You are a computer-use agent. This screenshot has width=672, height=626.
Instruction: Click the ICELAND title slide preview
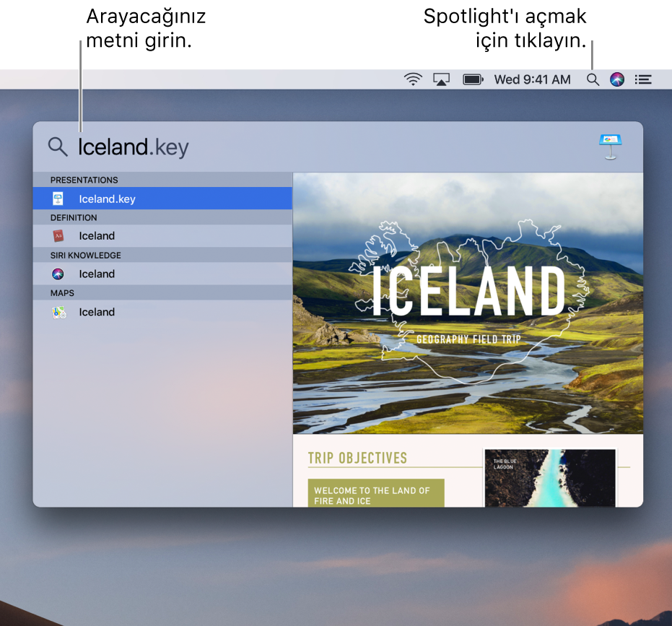468,303
